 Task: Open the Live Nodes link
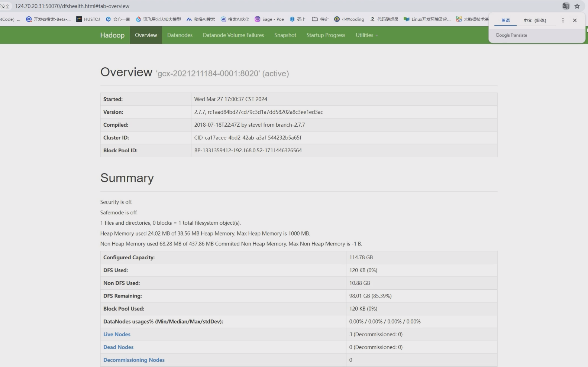tap(117, 334)
